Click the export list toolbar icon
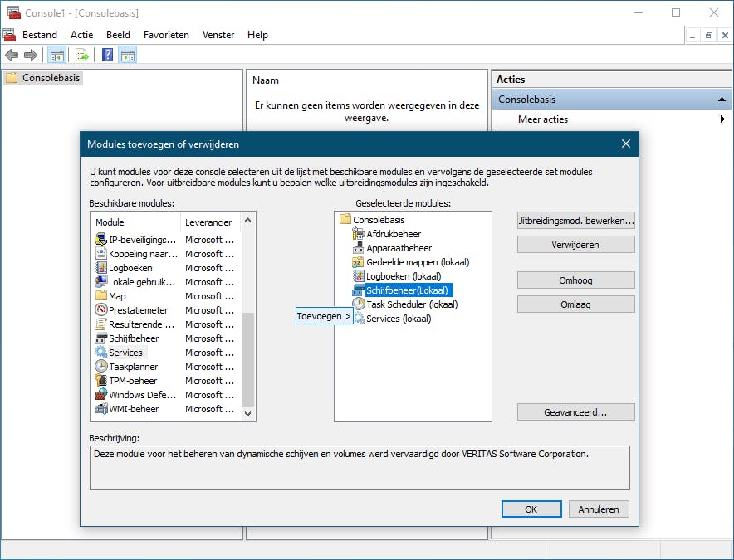The height and width of the screenshot is (560, 734). pyautogui.click(x=82, y=56)
